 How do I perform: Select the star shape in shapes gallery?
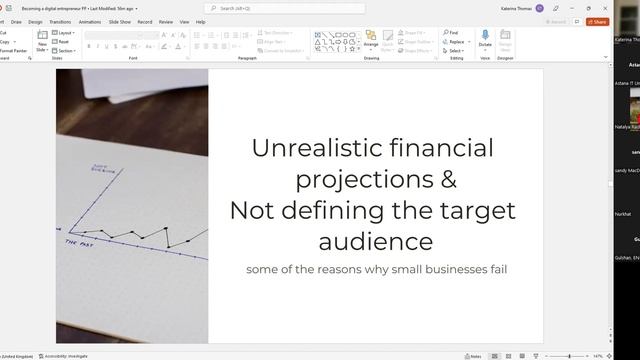pyautogui.click(x=352, y=49)
